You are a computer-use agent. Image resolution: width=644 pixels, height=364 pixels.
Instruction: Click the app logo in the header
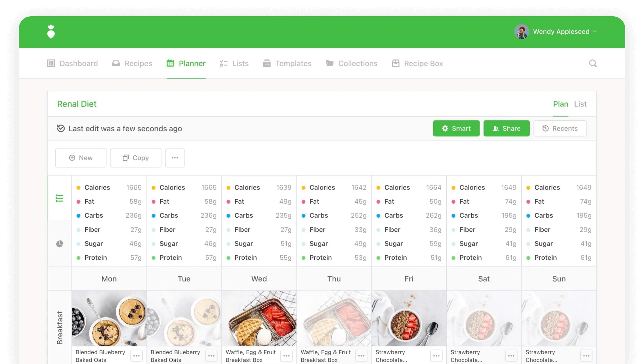pos(51,32)
